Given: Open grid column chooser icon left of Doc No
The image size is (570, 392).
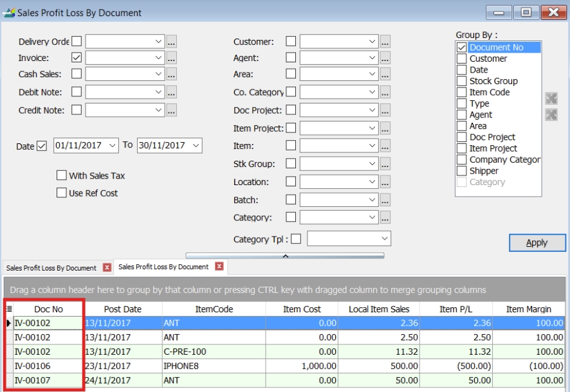Looking at the screenshot, I should (x=8, y=309).
